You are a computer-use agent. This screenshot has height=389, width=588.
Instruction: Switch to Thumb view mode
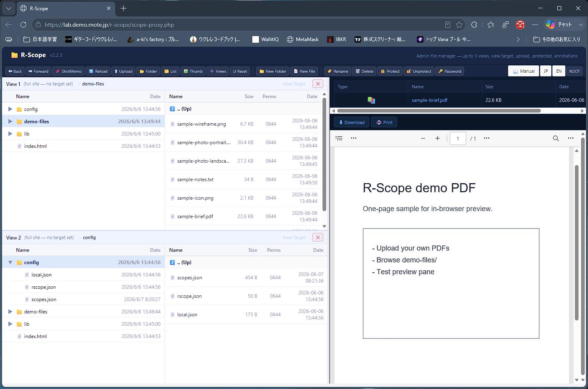pos(193,71)
